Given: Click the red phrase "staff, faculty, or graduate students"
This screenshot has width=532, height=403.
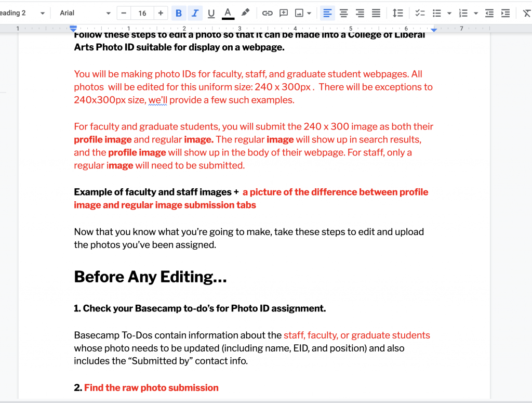Looking at the screenshot, I should point(357,335).
